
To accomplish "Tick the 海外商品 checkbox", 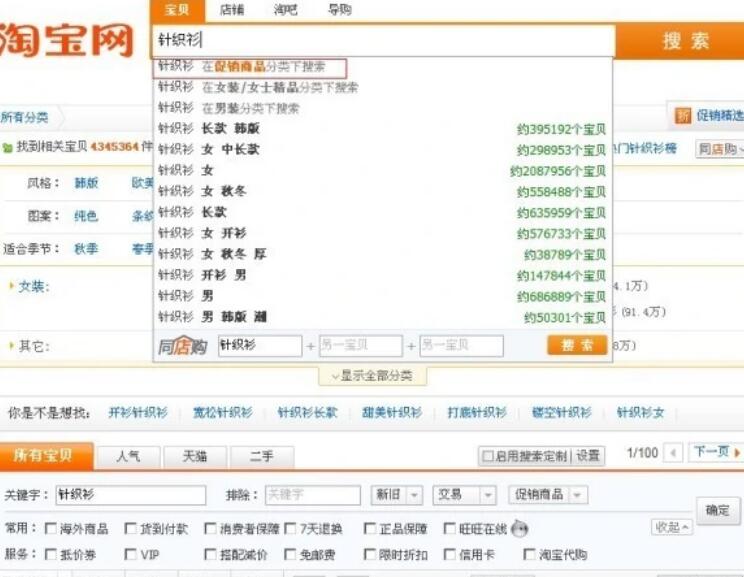I will (50, 528).
